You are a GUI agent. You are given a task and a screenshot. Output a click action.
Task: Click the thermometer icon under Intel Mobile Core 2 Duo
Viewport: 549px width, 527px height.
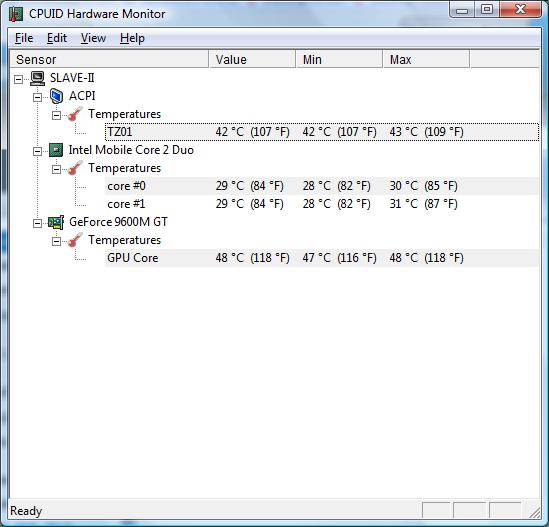tap(75, 168)
